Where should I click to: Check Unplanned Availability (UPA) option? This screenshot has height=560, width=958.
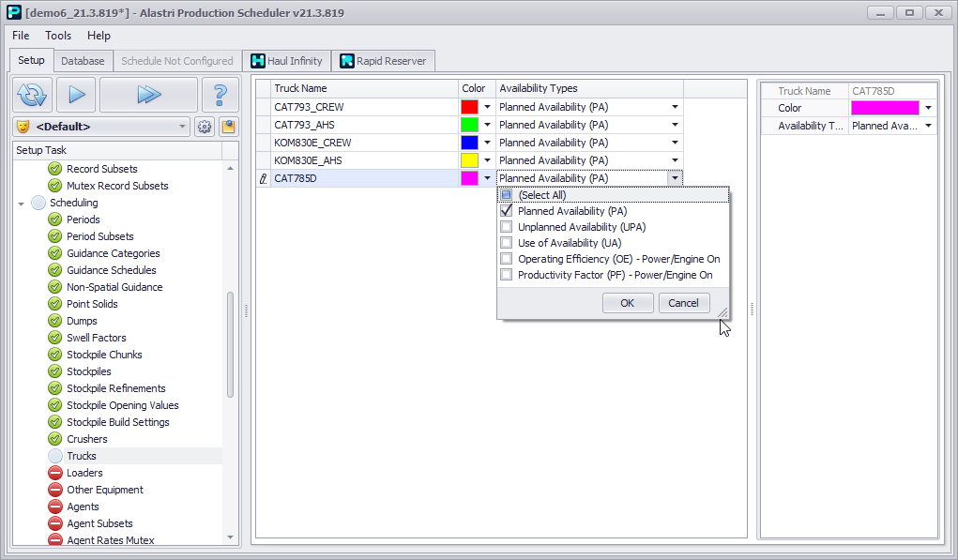[506, 227]
